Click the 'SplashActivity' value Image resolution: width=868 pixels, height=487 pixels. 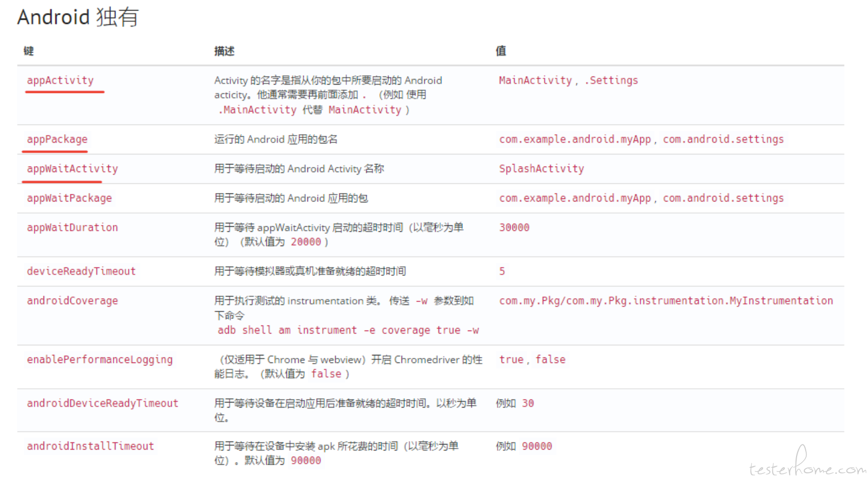pos(541,169)
